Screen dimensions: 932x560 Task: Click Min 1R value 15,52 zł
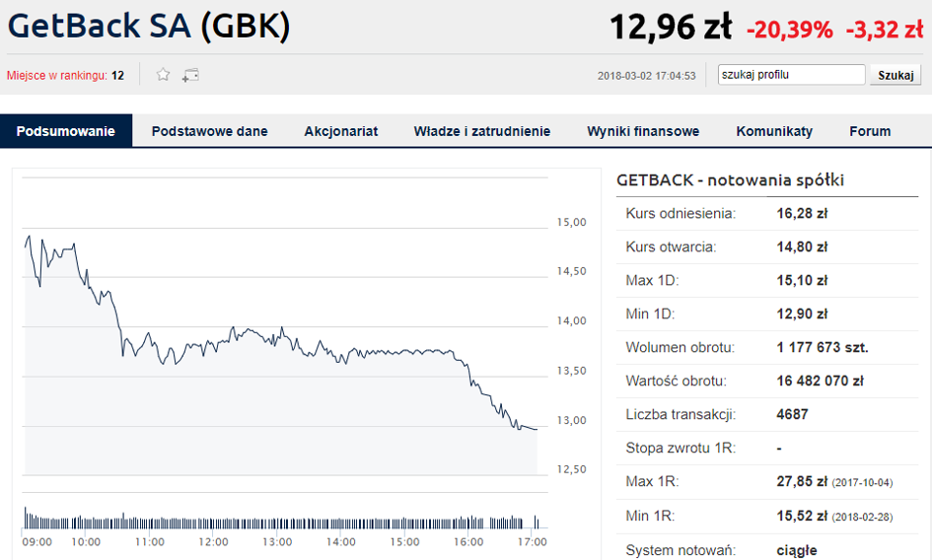tap(802, 516)
